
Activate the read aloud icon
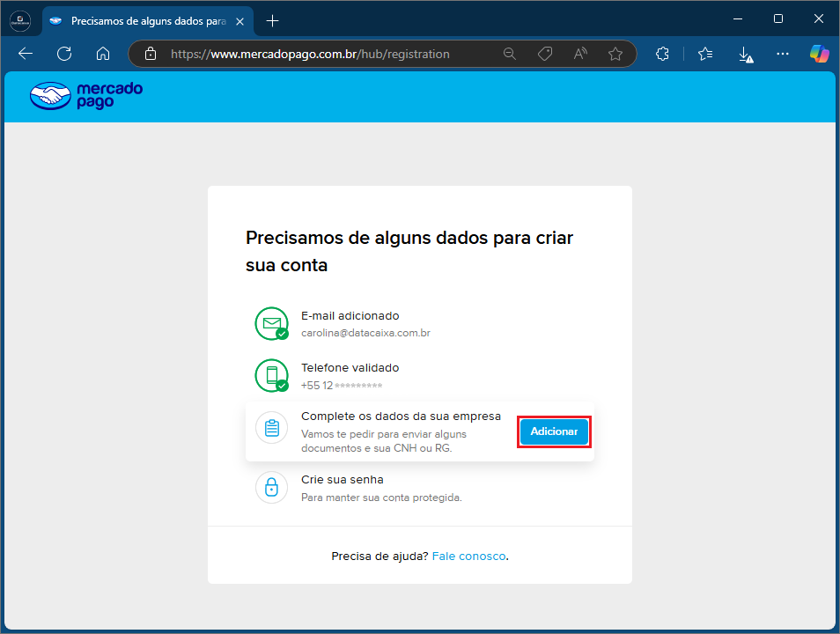pyautogui.click(x=580, y=54)
